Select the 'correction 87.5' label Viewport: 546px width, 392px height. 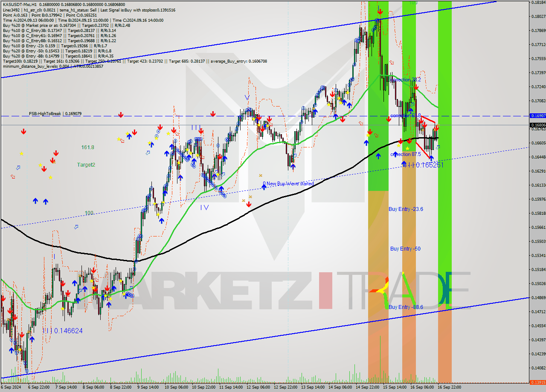406,154
